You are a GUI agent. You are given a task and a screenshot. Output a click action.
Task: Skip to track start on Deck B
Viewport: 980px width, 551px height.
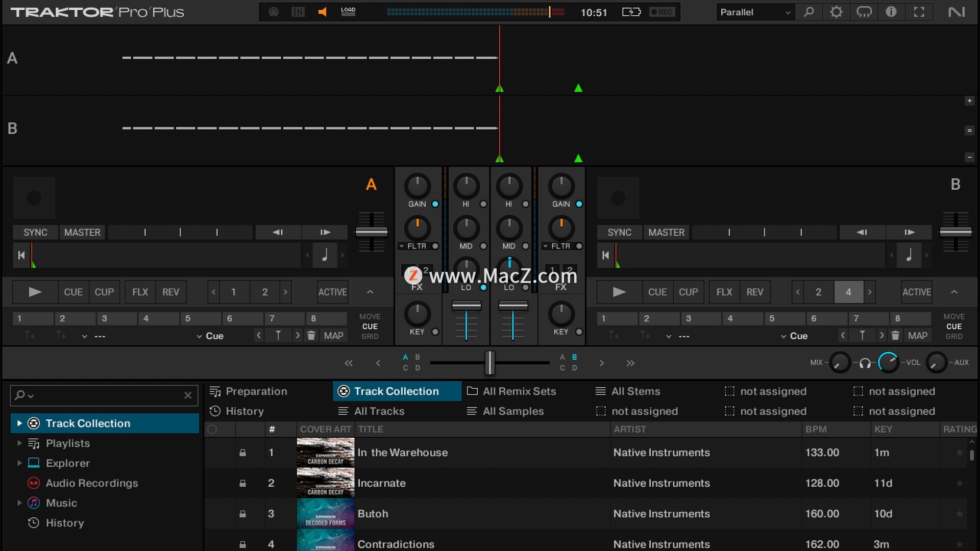[605, 255]
